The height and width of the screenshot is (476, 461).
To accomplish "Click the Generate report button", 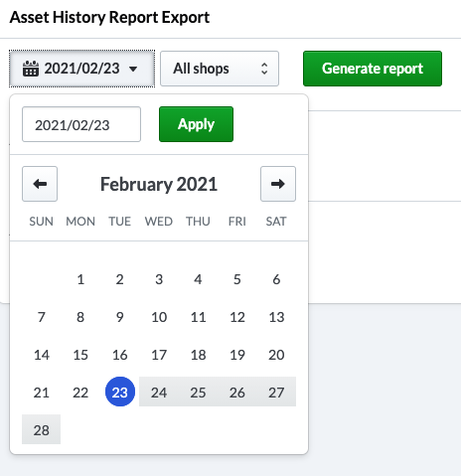I will [x=373, y=69].
